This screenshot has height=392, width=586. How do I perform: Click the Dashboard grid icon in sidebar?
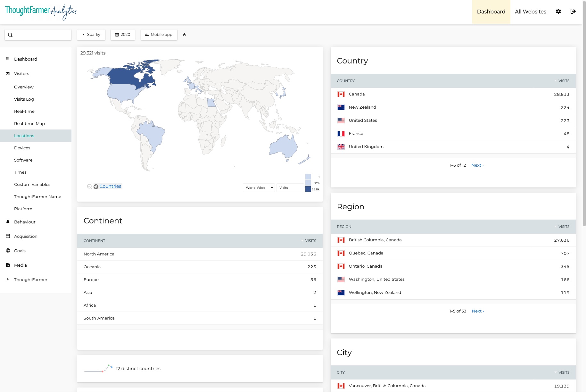8,59
